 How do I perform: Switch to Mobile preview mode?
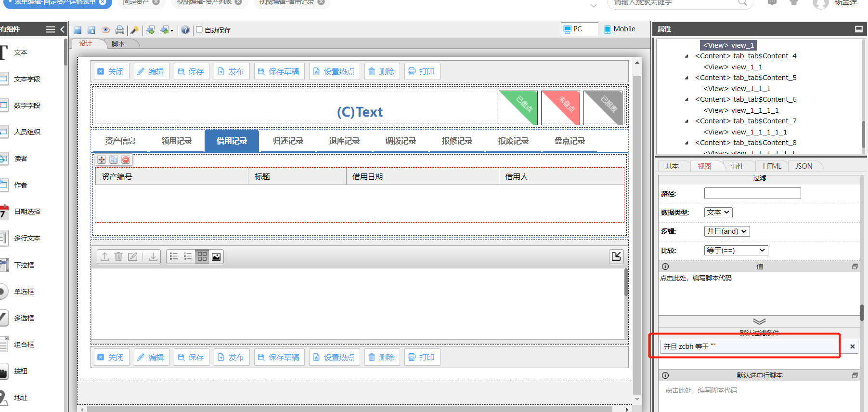[x=620, y=29]
